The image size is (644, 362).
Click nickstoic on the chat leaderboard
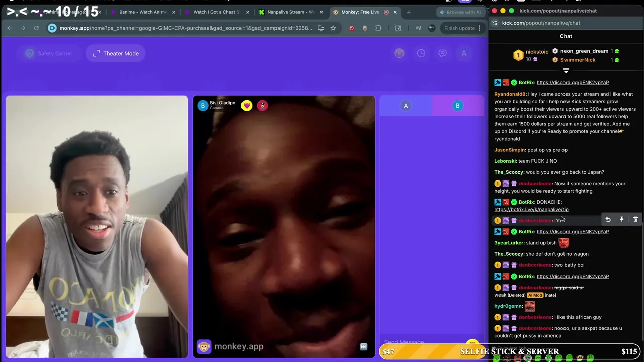tap(537, 52)
